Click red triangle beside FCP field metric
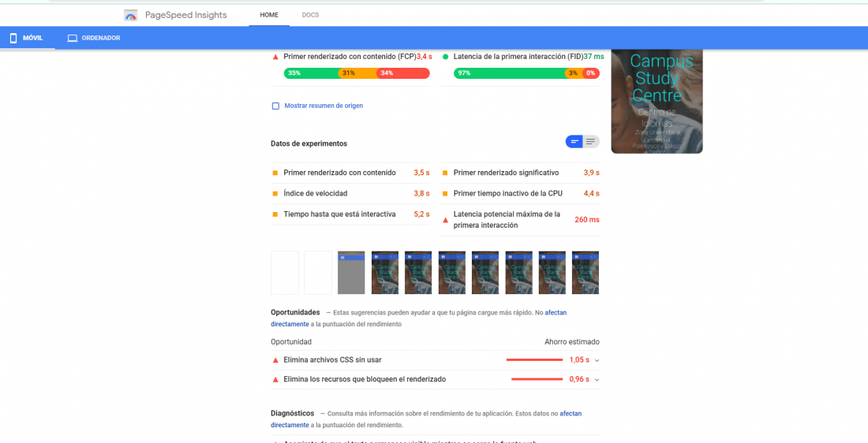This screenshot has height=443, width=868. click(x=275, y=57)
